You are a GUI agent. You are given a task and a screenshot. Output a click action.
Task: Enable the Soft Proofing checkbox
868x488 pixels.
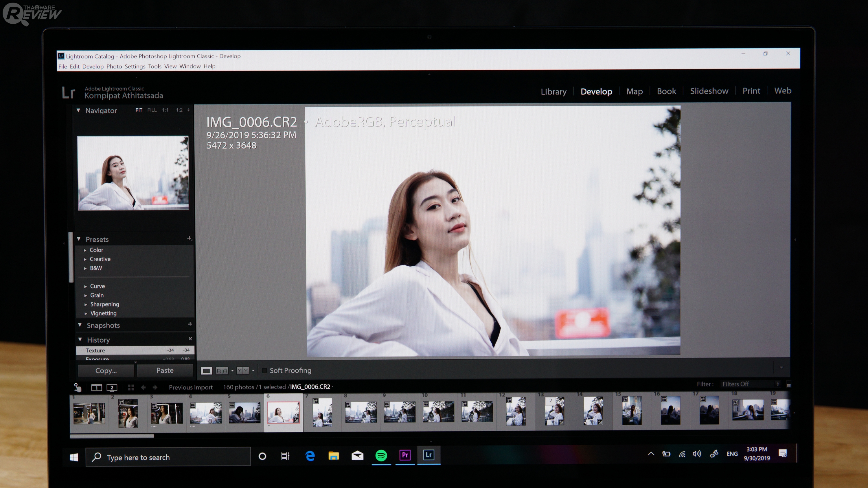[x=264, y=370]
